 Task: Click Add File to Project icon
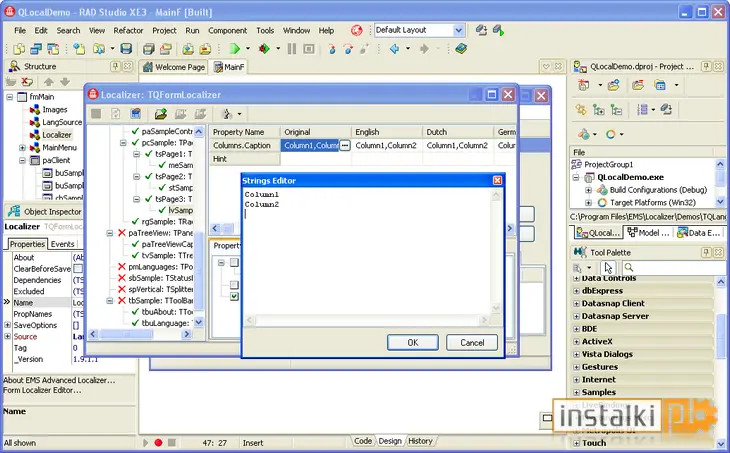[x=188, y=49]
